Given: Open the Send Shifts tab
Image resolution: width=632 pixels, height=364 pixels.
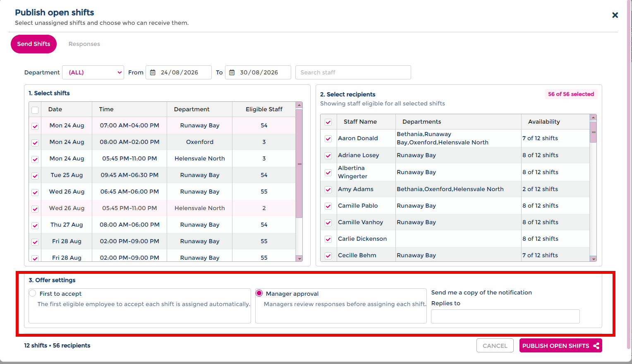Looking at the screenshot, I should [x=34, y=44].
